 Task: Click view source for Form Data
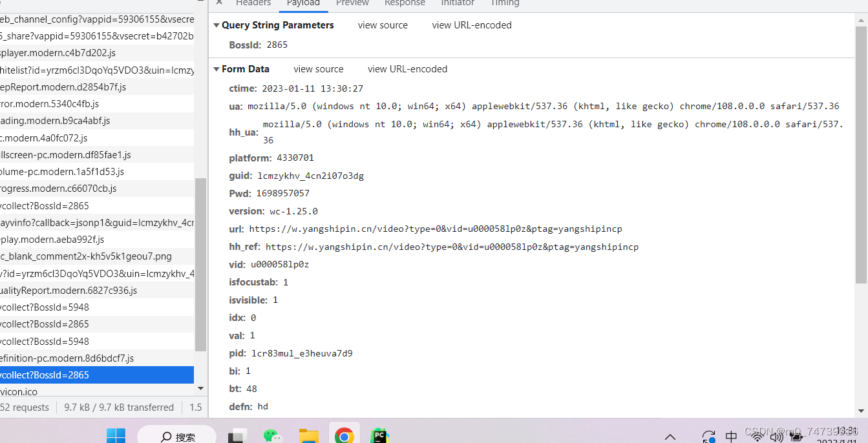[319, 69]
